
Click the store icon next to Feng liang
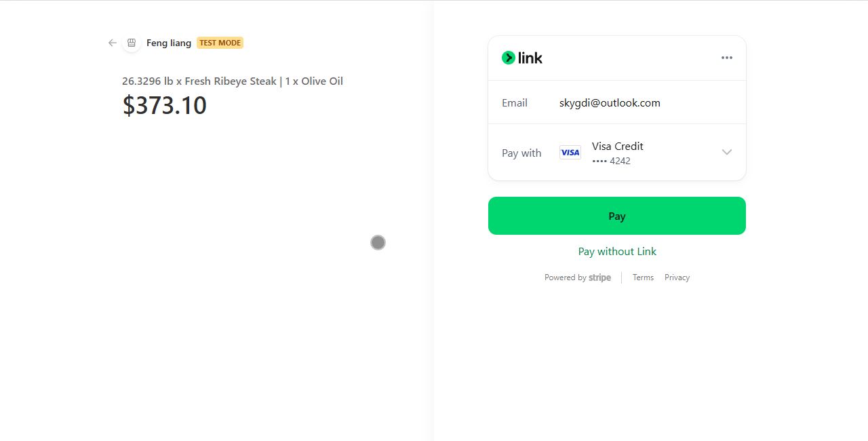click(132, 43)
